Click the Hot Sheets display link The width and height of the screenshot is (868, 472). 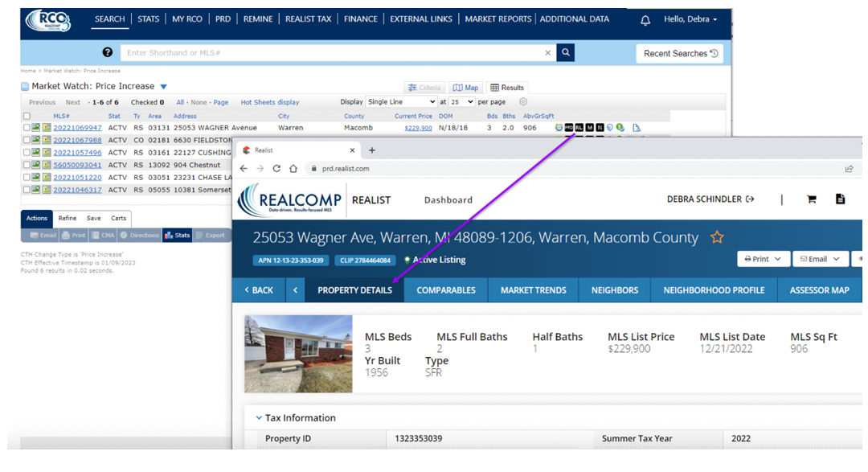click(270, 102)
